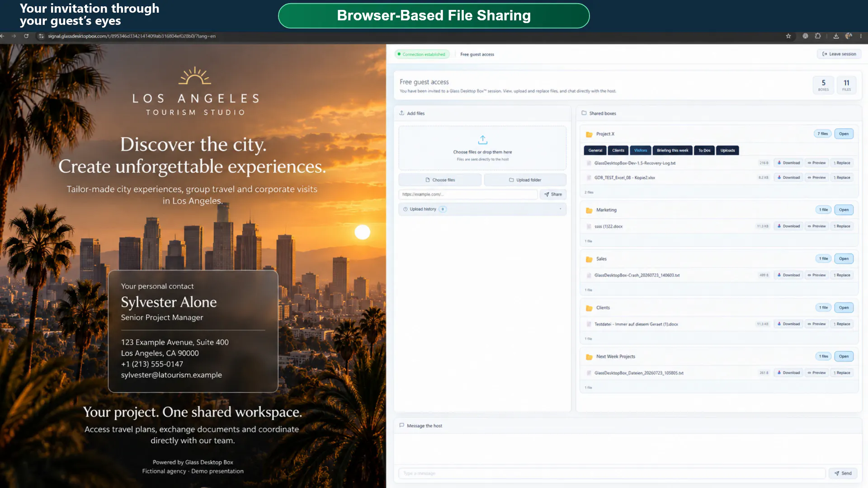
Task: Click the Connection established status badge
Action: 422,54
